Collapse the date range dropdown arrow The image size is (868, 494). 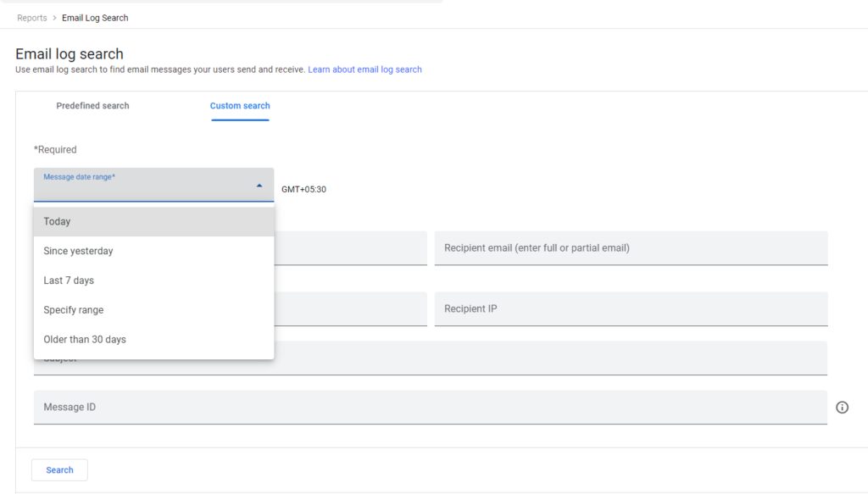[x=259, y=186]
